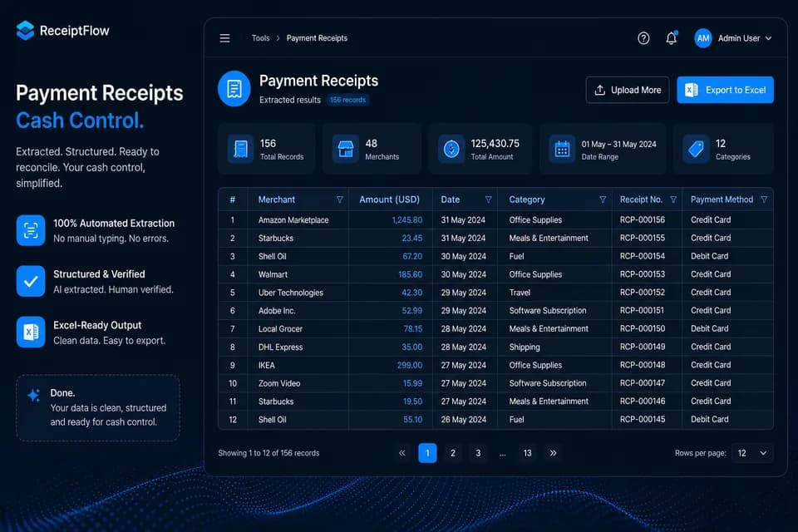Click the DHL Express merchant cell
Image resolution: width=798 pixels, height=532 pixels.
pos(280,347)
